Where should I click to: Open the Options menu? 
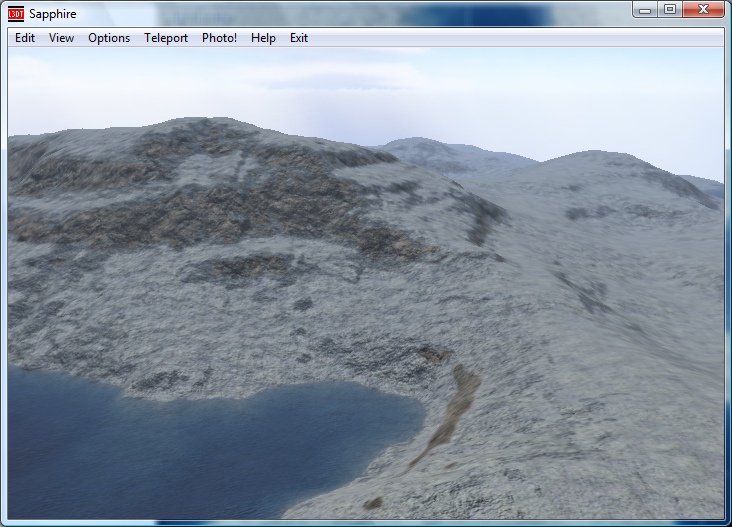[x=109, y=38]
